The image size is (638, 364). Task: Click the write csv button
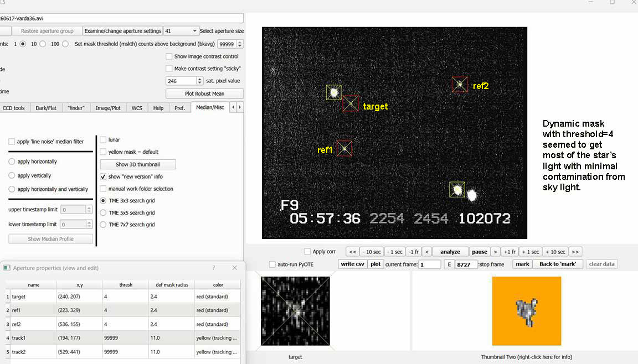(x=352, y=264)
